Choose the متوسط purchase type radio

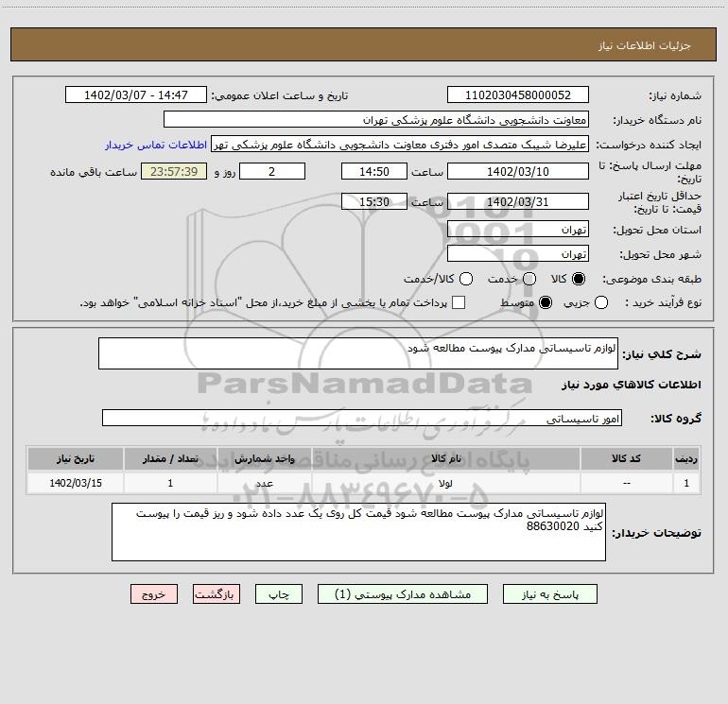click(546, 302)
